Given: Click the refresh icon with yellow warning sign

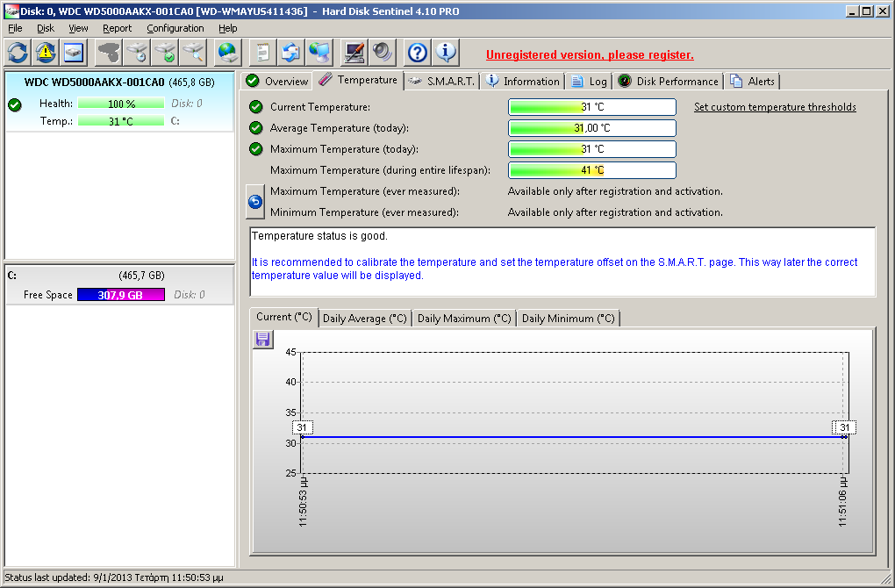Looking at the screenshot, I should [x=46, y=53].
